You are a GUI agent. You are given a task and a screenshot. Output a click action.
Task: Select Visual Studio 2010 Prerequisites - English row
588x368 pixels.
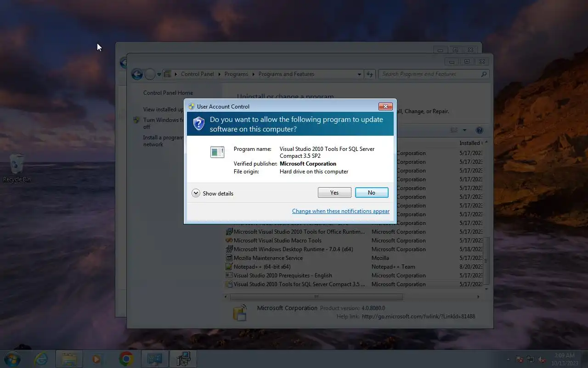354,276
